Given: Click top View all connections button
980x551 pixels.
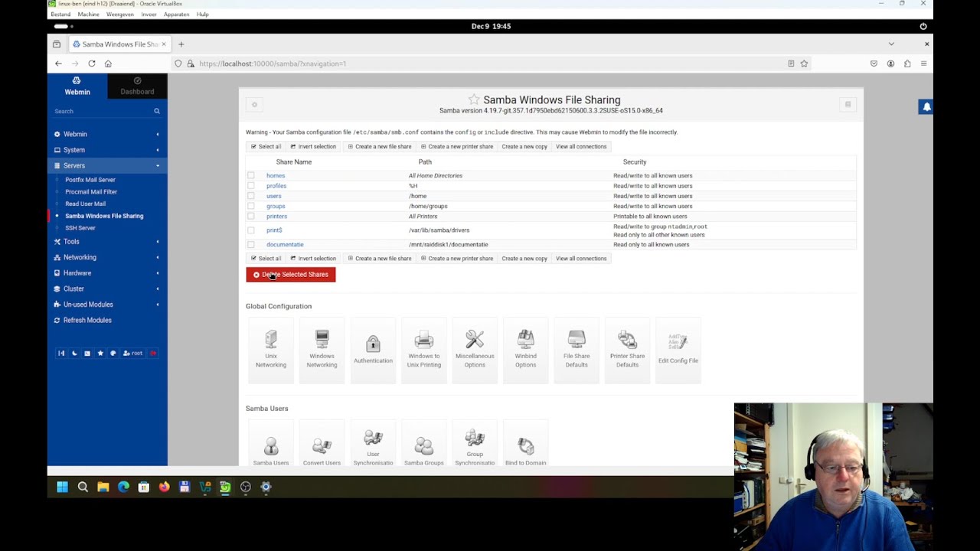Looking at the screenshot, I should pos(581,146).
